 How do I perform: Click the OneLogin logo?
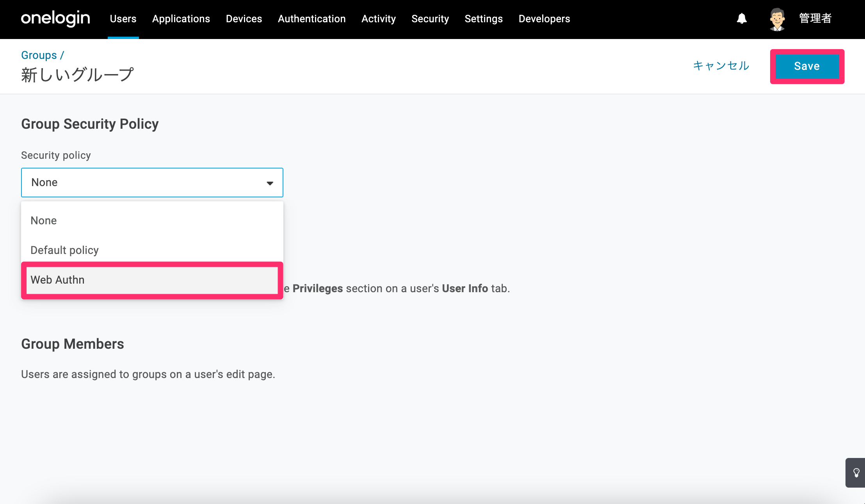(55, 19)
